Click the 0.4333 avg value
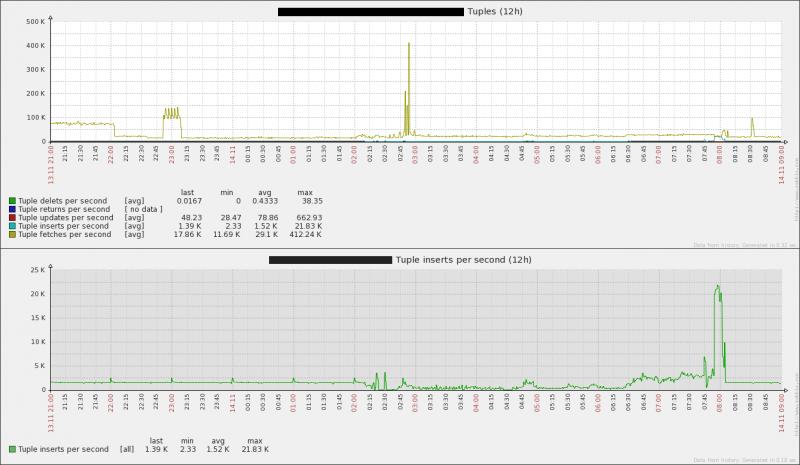Image resolution: width=800 pixels, height=465 pixels. click(x=265, y=201)
